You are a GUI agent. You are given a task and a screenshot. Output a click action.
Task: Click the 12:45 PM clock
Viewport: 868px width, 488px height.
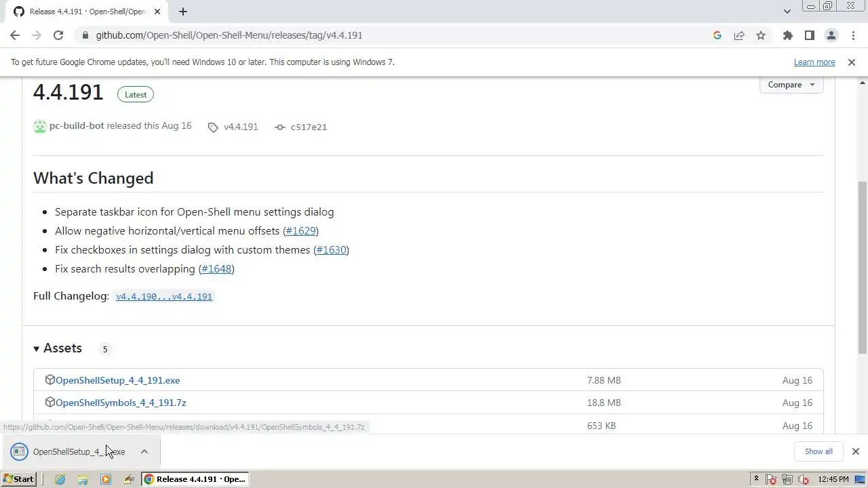click(833, 479)
